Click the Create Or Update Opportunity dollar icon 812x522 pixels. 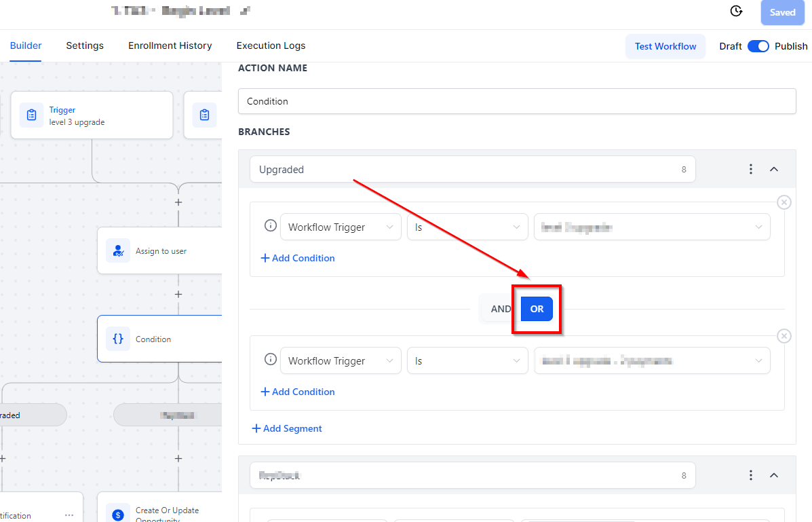tap(118, 514)
